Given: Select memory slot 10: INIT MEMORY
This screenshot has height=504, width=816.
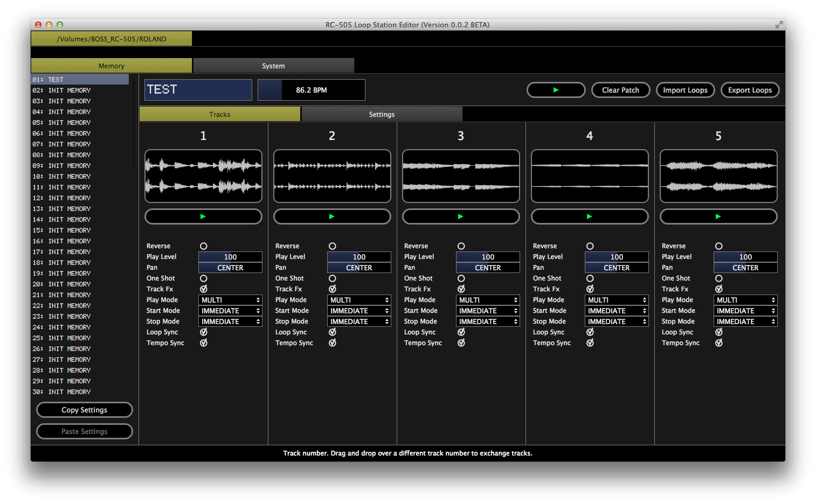Looking at the screenshot, I should (x=80, y=176).
